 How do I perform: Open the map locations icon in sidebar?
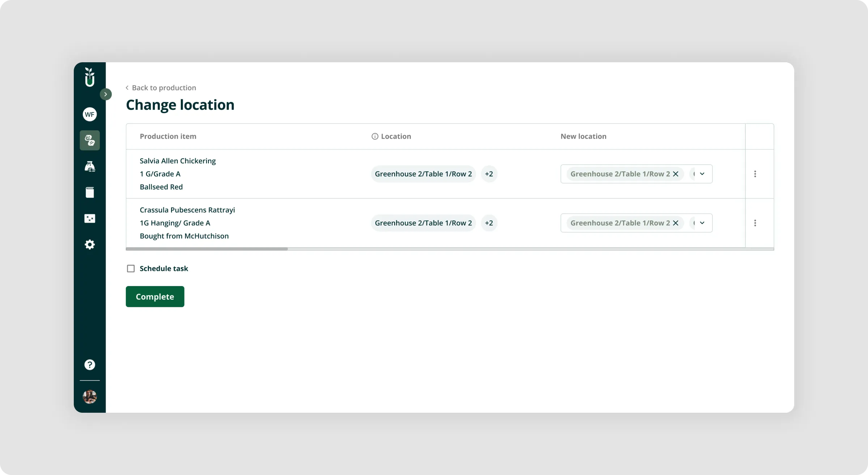90,218
